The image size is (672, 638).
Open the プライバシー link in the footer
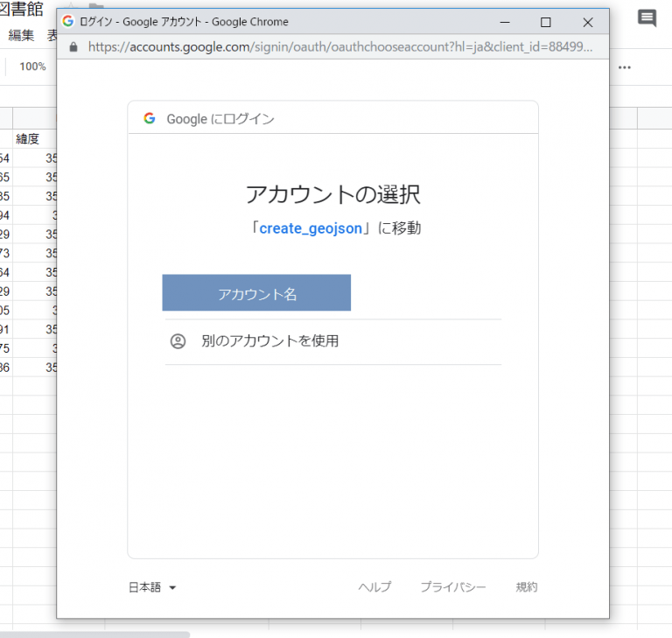click(x=453, y=586)
